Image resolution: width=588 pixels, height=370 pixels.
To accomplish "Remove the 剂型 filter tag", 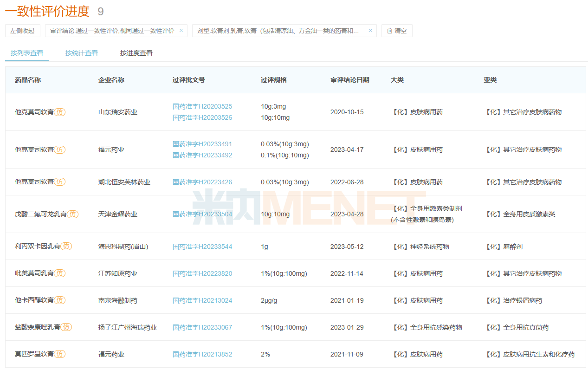I will (x=370, y=31).
